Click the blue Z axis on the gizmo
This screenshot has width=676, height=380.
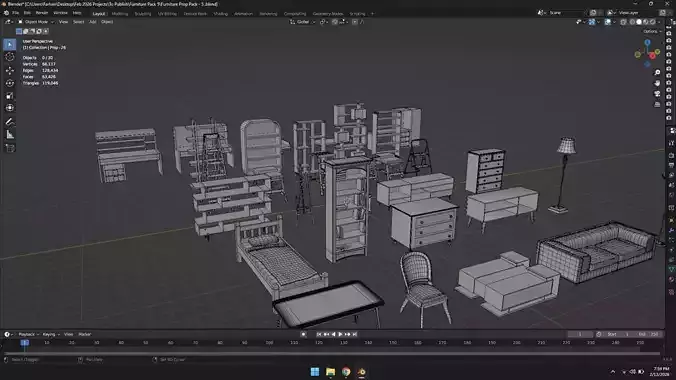(647, 42)
